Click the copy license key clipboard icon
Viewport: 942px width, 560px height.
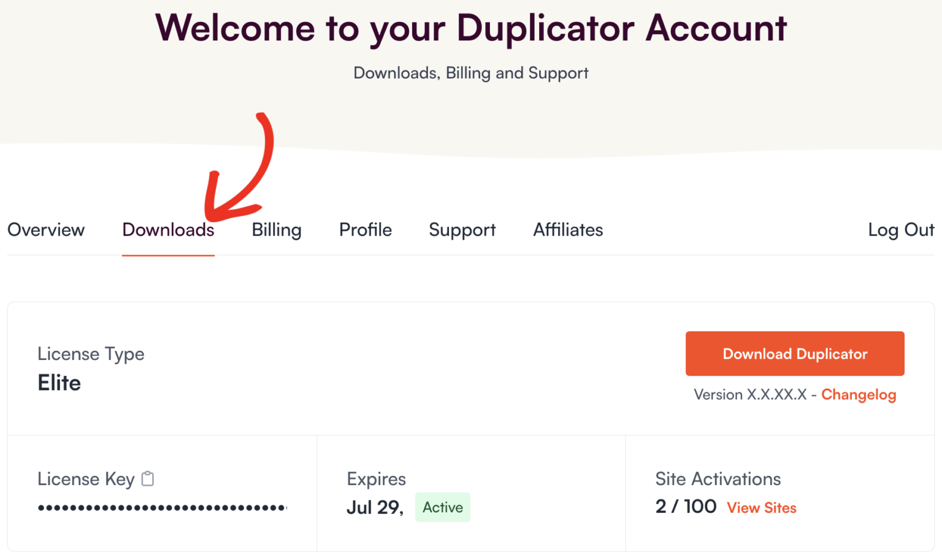pyautogui.click(x=147, y=479)
